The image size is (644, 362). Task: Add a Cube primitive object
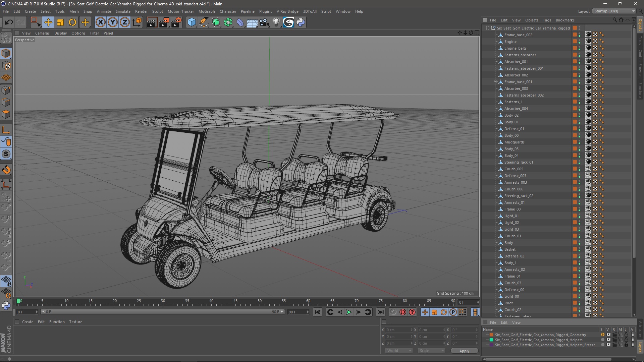(192, 22)
